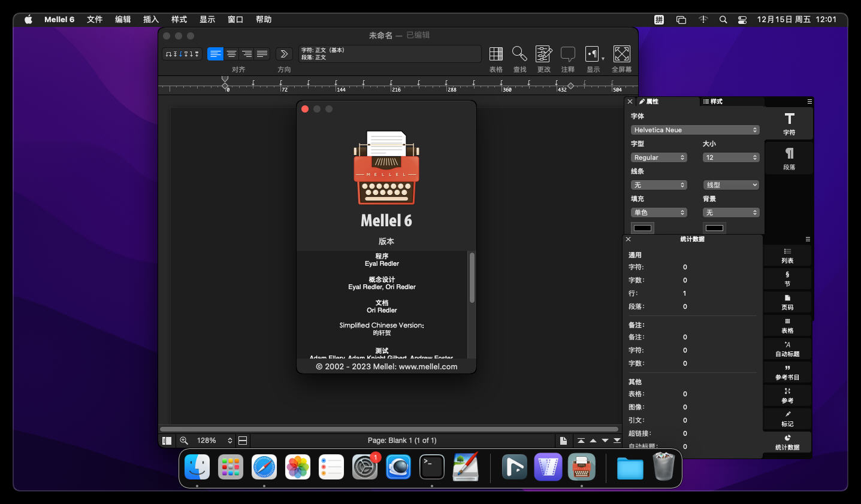The image size is (861, 504).
Task: Click the 字符/段落 style info field
Action: (389, 54)
